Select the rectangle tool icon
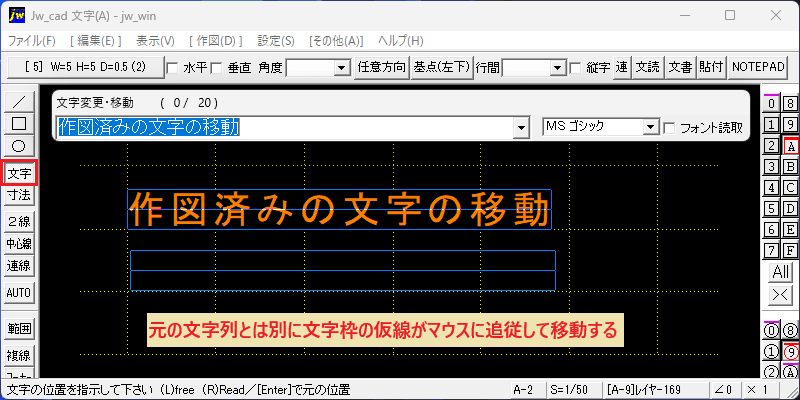Image resolution: width=800 pixels, height=400 pixels. click(x=19, y=124)
